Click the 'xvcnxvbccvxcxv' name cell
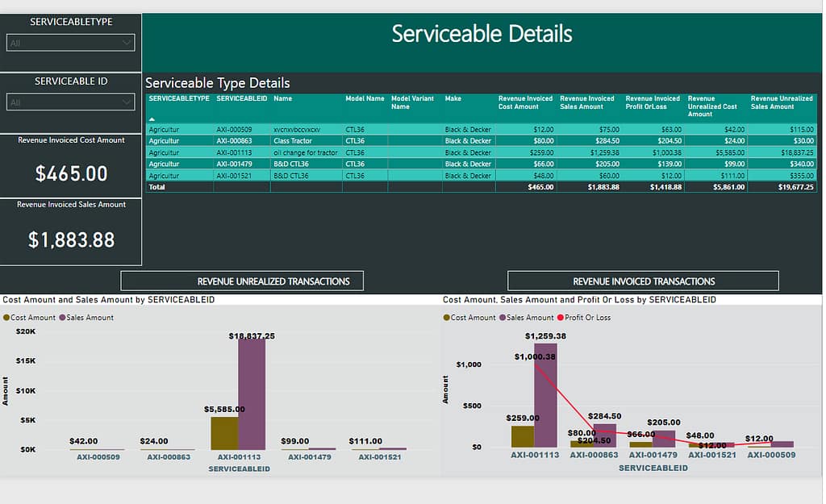Viewport: 826px width, 504px height. 297,130
